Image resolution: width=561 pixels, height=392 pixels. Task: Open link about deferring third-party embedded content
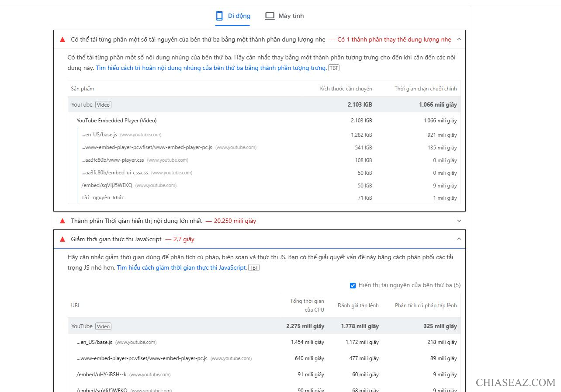tap(211, 68)
